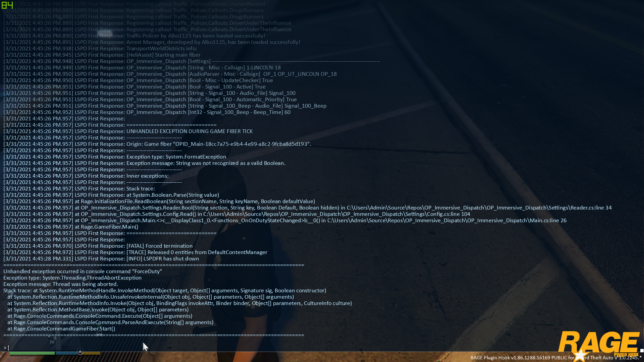
Task: Click the 'LSPDFR has shut down' log line
Action: coord(162,259)
